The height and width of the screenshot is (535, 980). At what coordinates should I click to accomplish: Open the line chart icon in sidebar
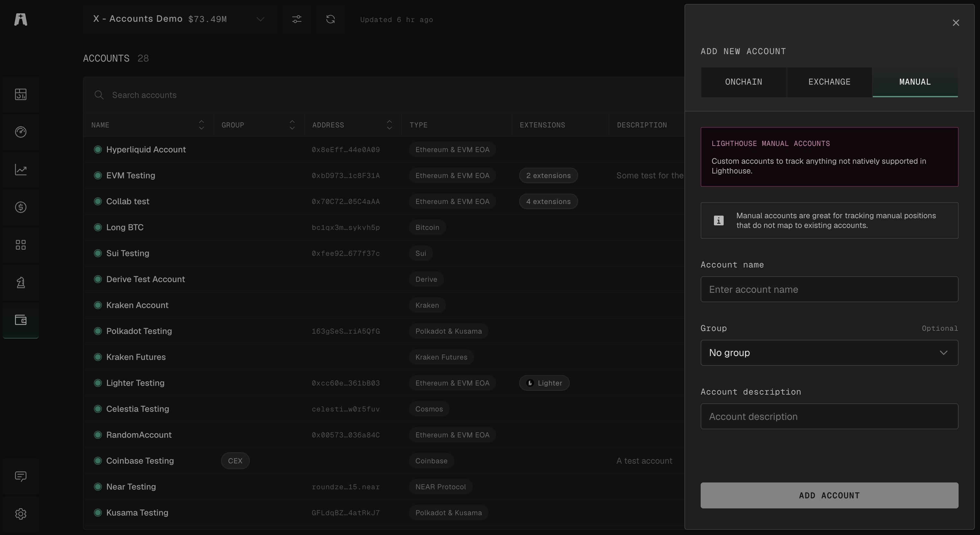[x=20, y=170]
